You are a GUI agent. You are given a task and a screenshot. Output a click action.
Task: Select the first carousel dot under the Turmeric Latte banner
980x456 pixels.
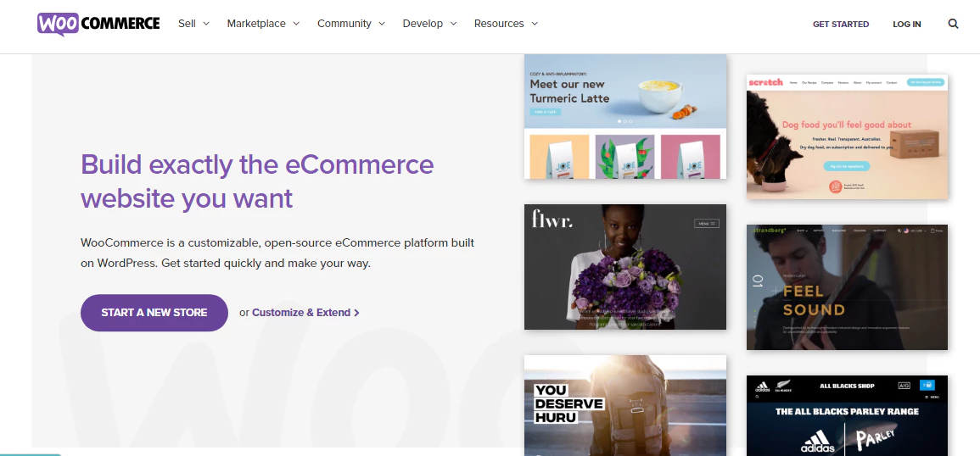click(x=619, y=121)
